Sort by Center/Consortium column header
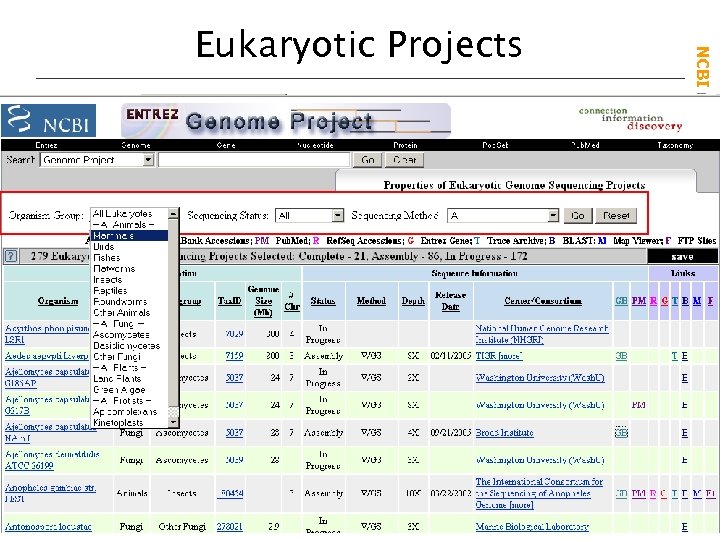The height and width of the screenshot is (540, 720). [543, 301]
